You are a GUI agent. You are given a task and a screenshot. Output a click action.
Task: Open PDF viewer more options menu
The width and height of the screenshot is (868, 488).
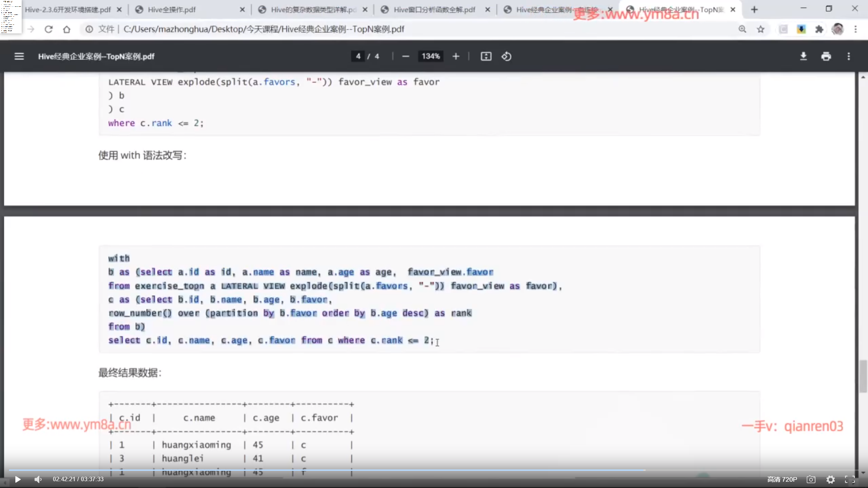(849, 56)
